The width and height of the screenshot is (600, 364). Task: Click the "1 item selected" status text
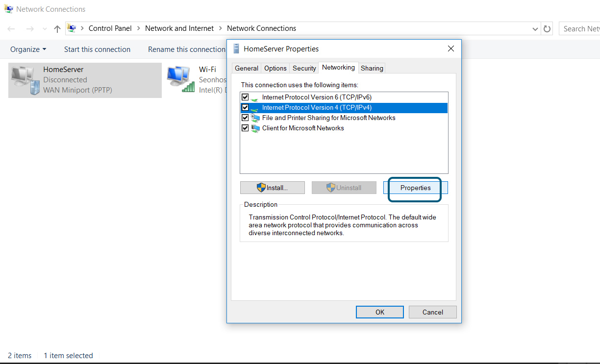click(68, 356)
